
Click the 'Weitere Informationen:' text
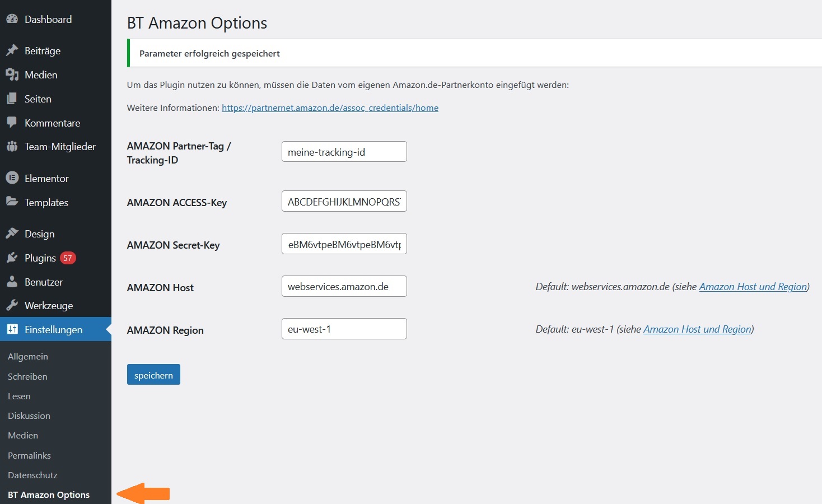point(173,108)
